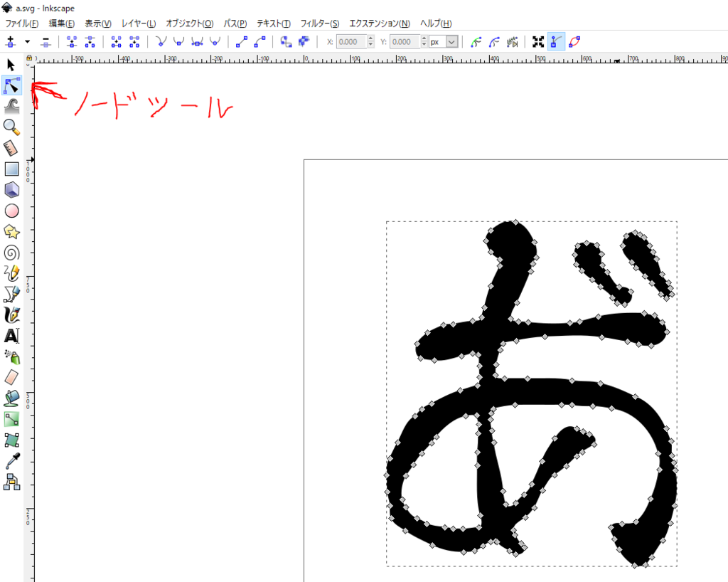Viewport: 728px width, 582px height.
Task: Select the Color dropper tool
Action: click(11, 461)
